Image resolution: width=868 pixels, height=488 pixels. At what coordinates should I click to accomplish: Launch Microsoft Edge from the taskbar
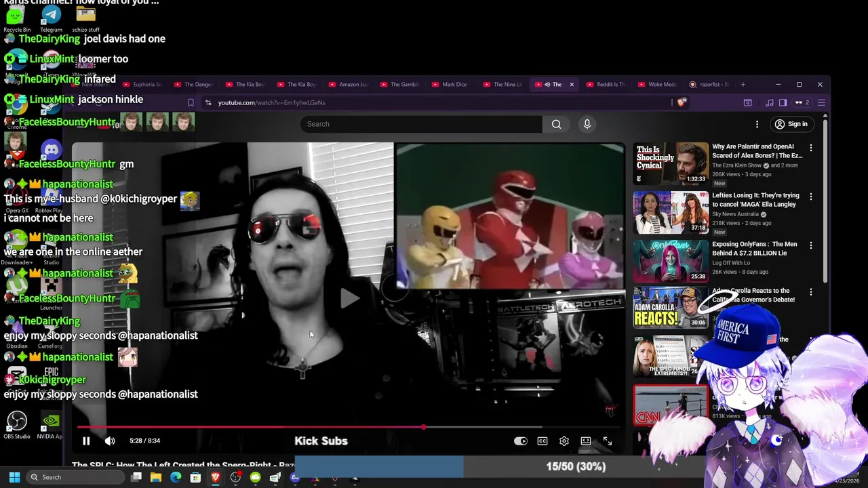pos(176,477)
